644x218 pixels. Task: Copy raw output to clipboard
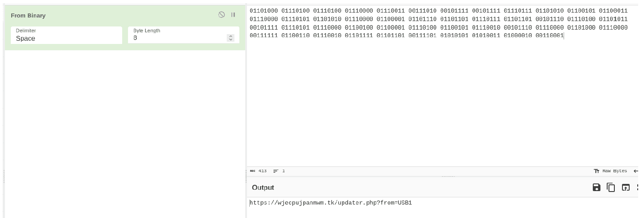click(611, 187)
